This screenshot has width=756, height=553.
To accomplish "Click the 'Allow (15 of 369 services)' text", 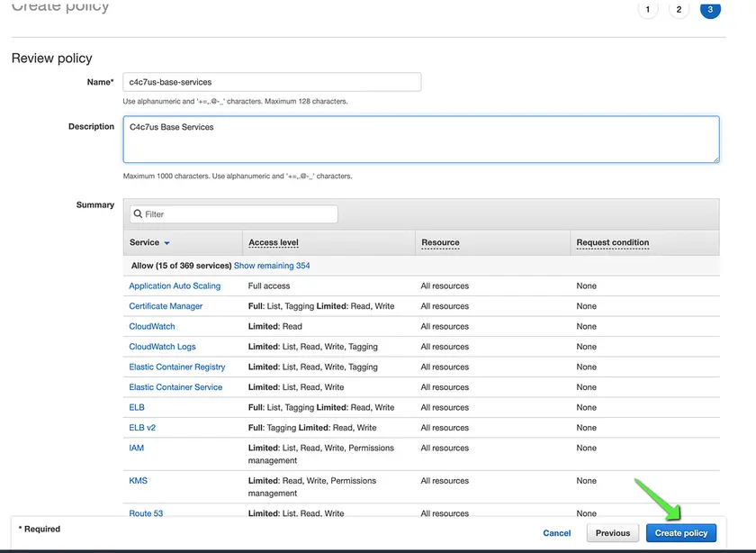I will [181, 266].
